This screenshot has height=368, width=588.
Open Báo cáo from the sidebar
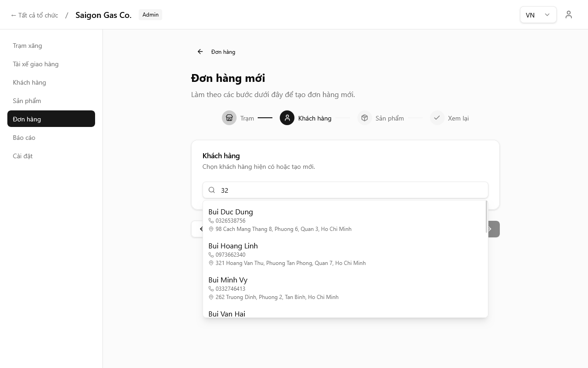[x=24, y=137]
